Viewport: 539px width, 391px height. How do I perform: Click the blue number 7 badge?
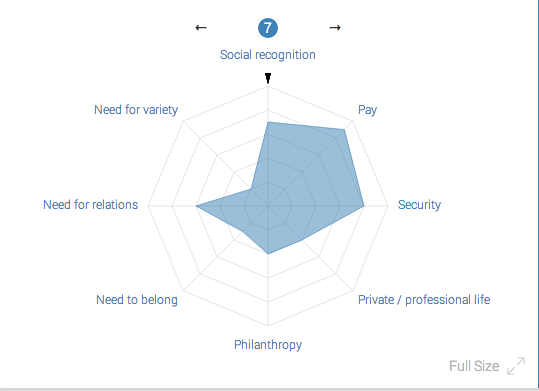(268, 28)
